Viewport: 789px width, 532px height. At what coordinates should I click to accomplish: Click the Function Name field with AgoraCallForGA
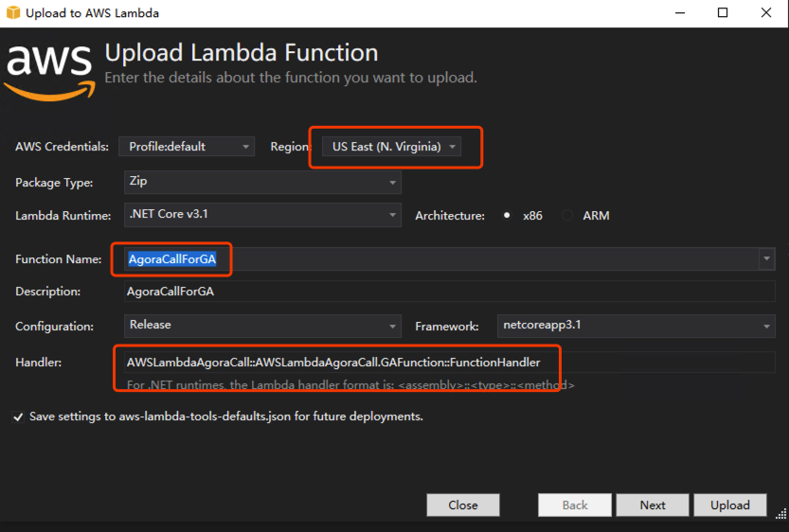(x=440, y=259)
